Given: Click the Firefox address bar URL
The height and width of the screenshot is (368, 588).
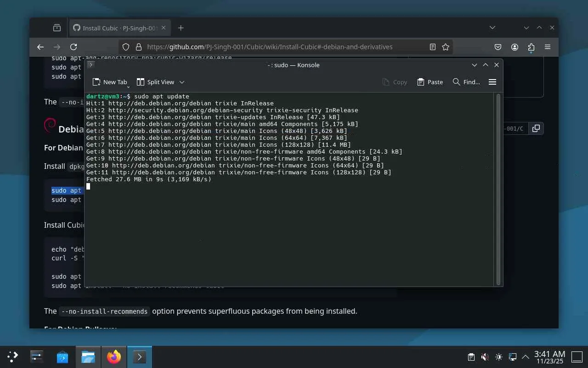Looking at the screenshot, I should click(x=270, y=47).
